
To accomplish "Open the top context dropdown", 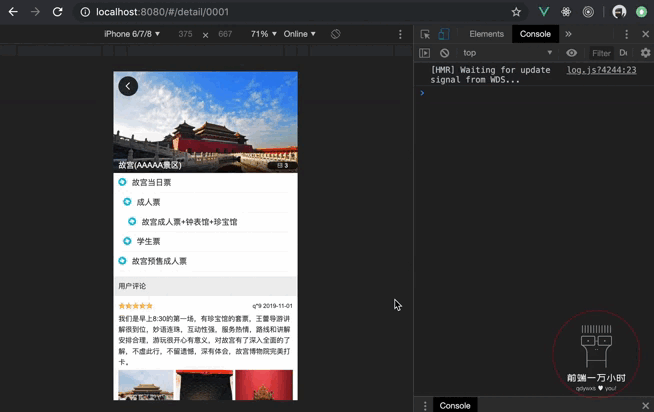I will 507,53.
